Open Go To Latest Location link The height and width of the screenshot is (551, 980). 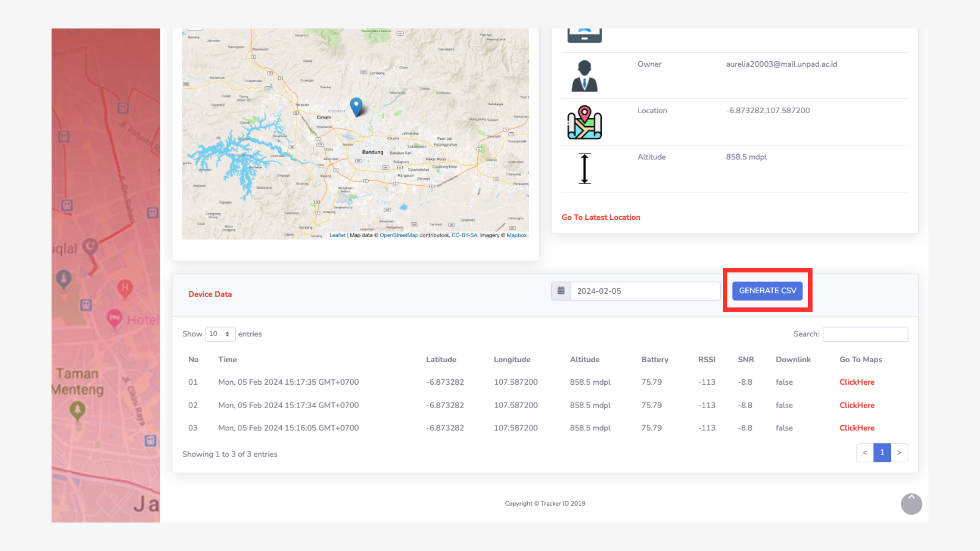601,217
